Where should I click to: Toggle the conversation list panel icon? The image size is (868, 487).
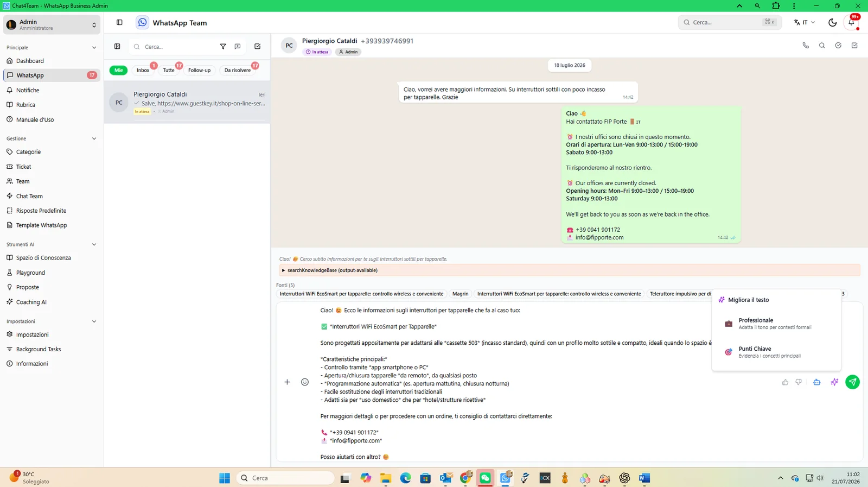click(117, 47)
